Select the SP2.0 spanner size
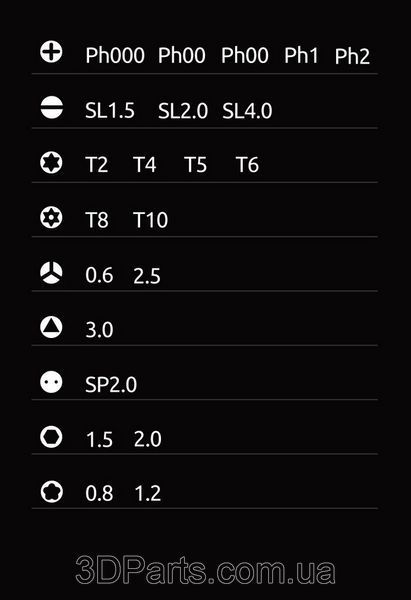The height and width of the screenshot is (600, 411). coord(111,385)
